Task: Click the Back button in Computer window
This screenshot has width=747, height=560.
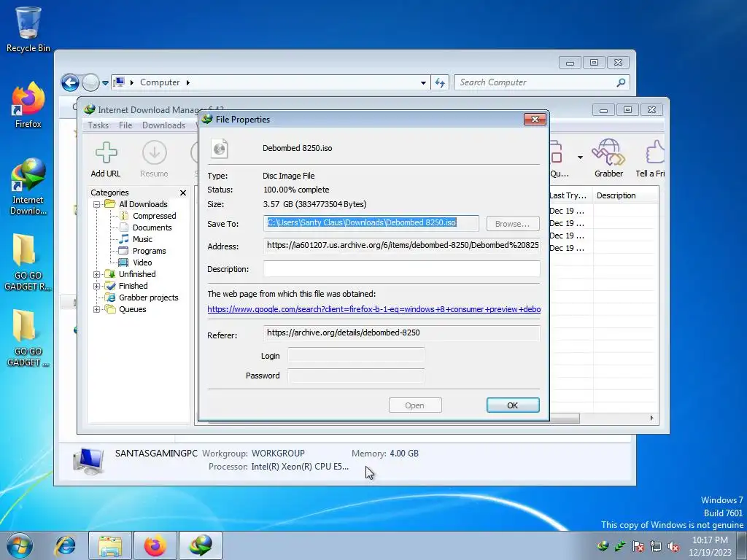Action: pyautogui.click(x=70, y=83)
